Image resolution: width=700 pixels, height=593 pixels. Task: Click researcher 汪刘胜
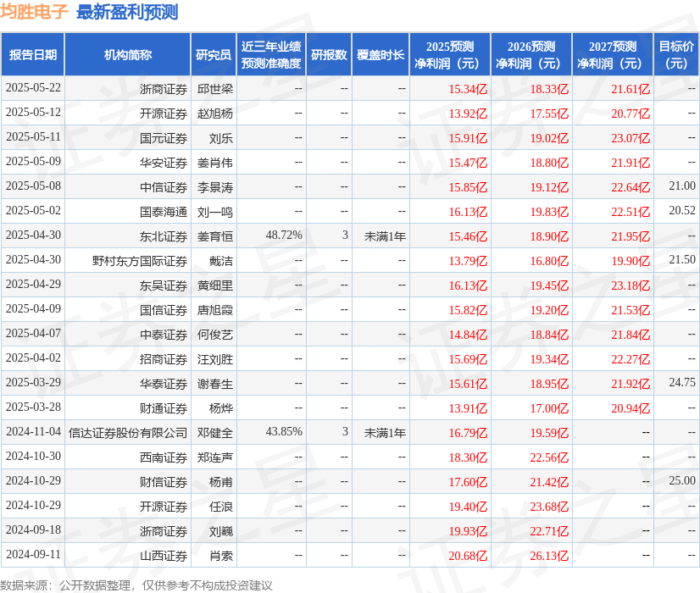click(215, 359)
